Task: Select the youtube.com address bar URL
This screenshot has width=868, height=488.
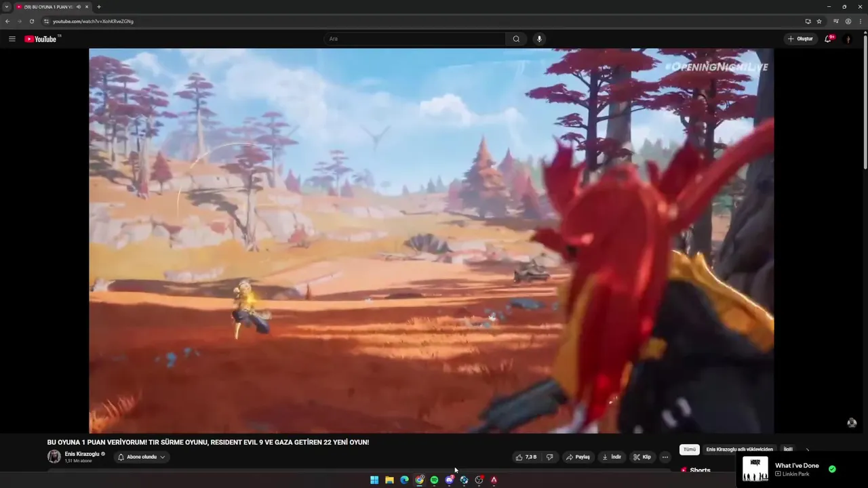Action: pos(93,21)
